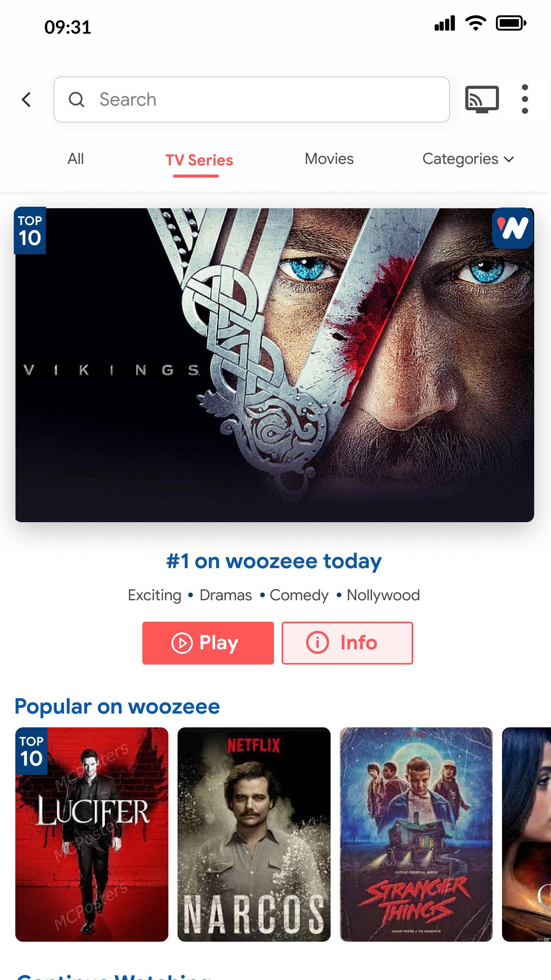Play the featured Vikings series
Viewport: 551px width, 980px height.
pos(208,643)
